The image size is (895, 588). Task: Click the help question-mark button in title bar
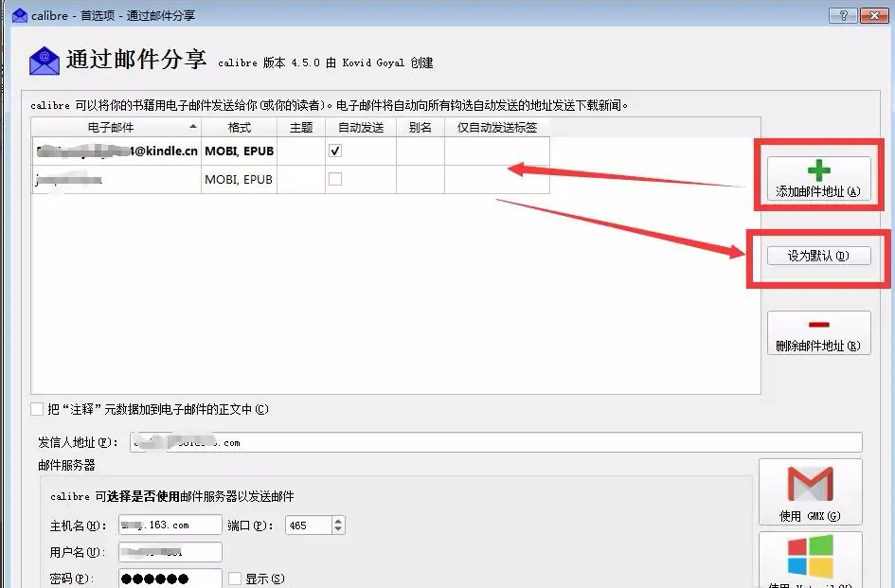(843, 15)
